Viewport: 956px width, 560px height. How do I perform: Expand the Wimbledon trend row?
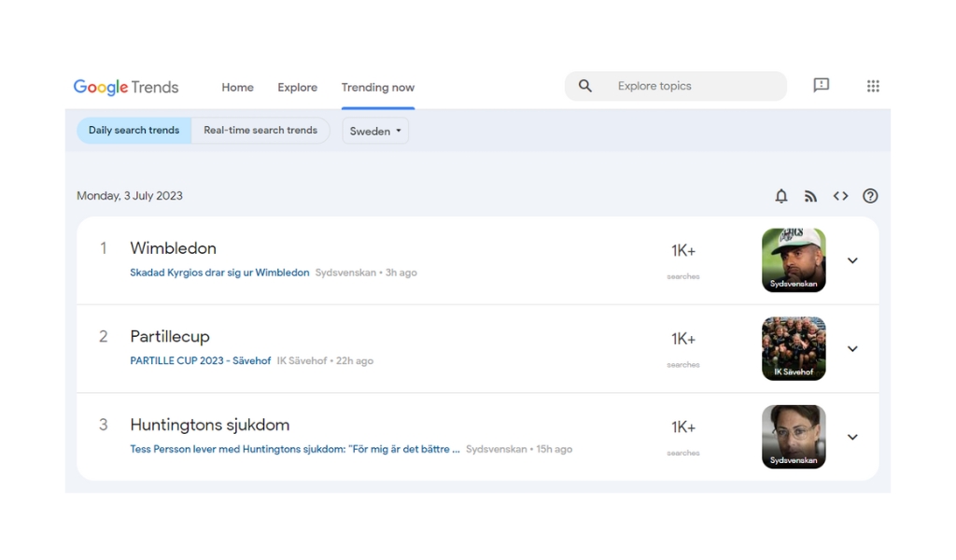click(852, 260)
